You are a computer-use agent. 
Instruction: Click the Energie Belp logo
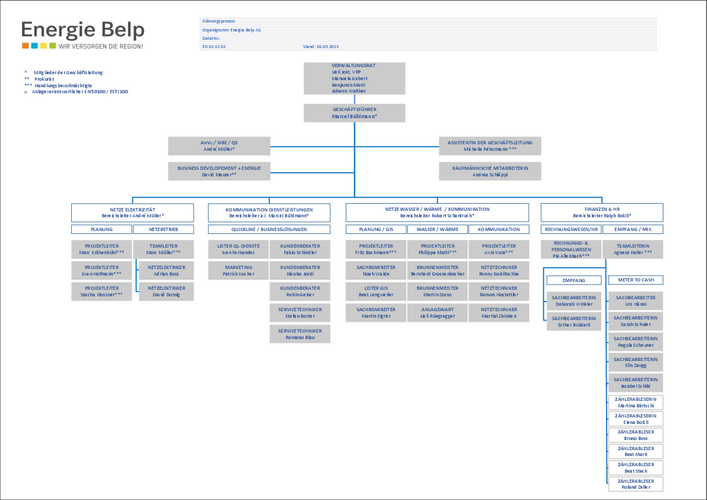[x=83, y=35]
